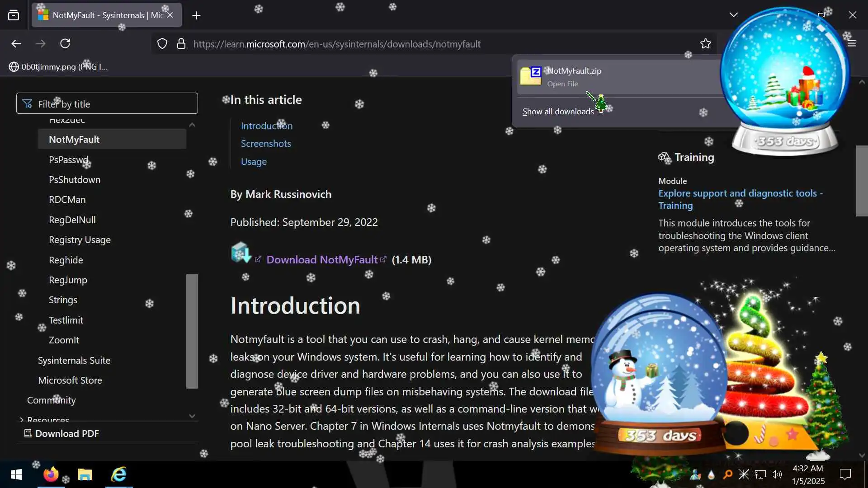The height and width of the screenshot is (488, 868).
Task: Open a new tab with plus
Action: point(196,15)
